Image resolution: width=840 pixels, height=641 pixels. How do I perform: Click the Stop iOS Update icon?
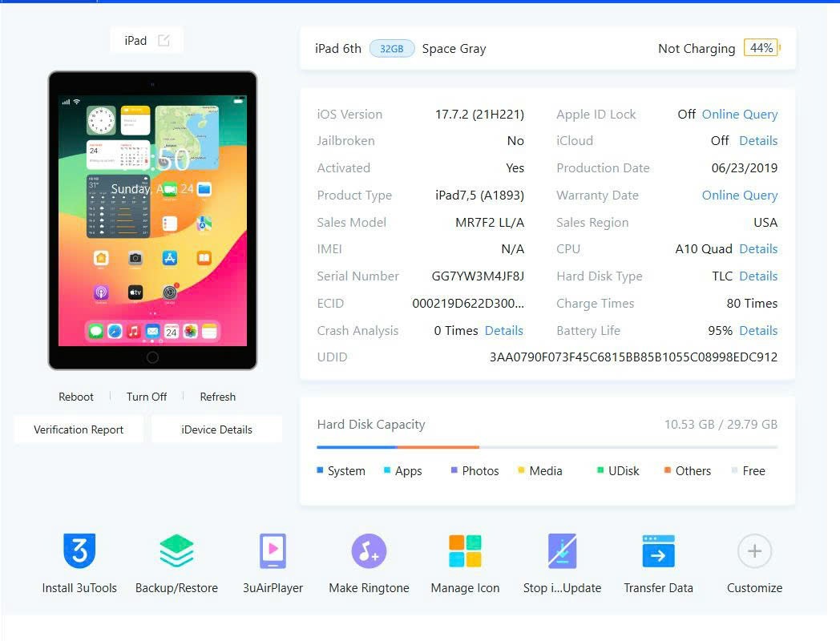(562, 550)
